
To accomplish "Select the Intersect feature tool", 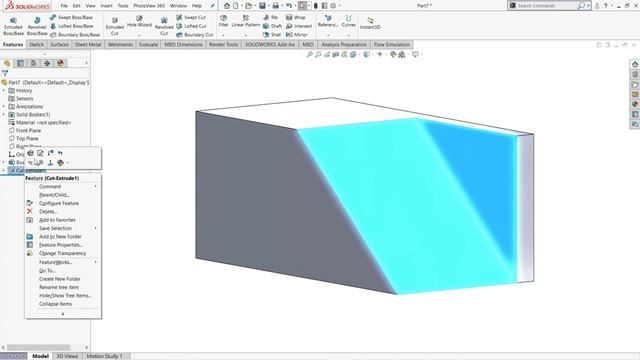I will 299,26.
